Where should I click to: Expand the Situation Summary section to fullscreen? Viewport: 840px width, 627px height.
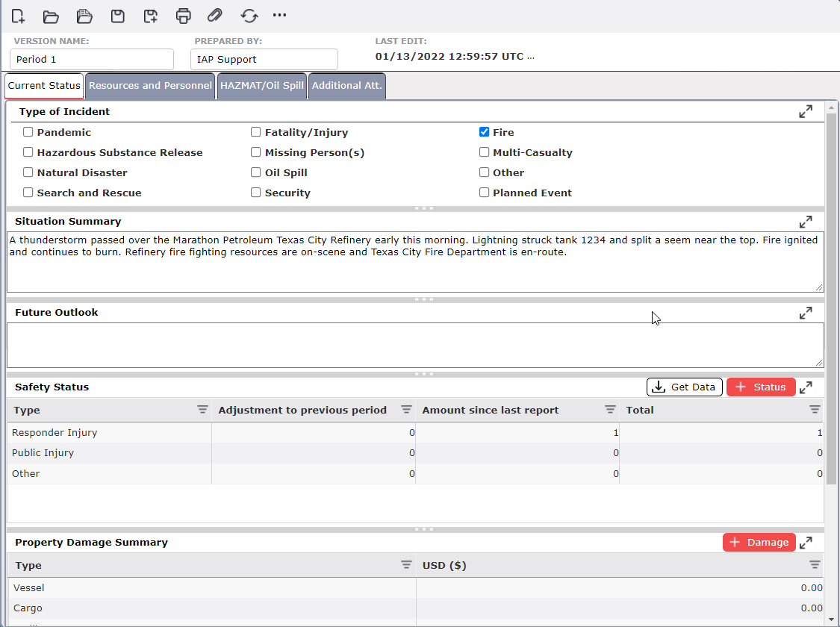pos(806,222)
